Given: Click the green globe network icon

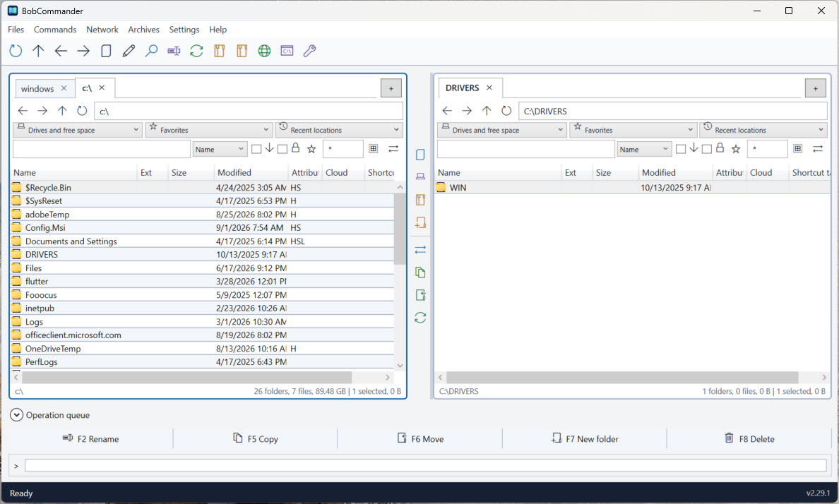Looking at the screenshot, I should pos(264,51).
